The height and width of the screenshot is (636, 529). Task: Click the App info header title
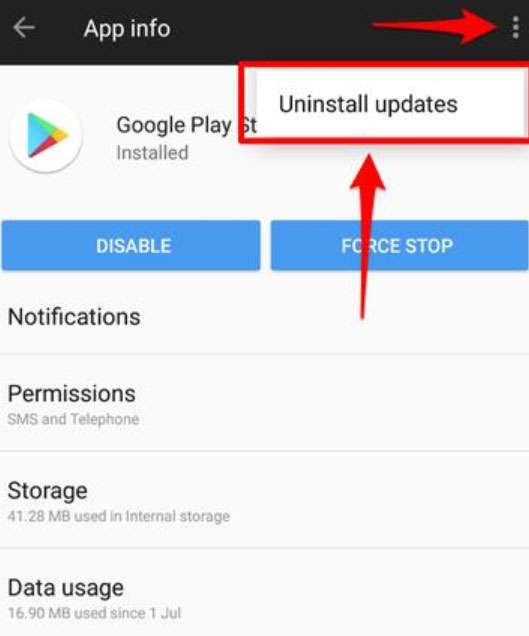(x=127, y=28)
